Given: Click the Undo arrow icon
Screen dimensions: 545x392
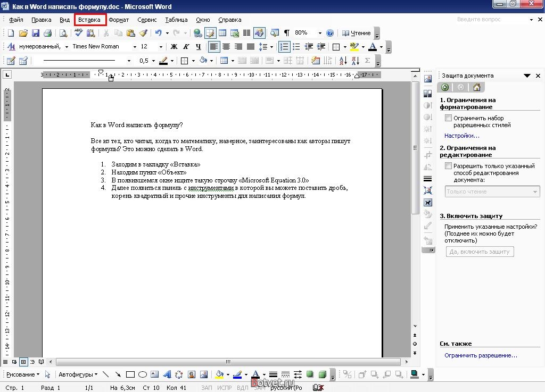Looking at the screenshot, I should point(158,33).
